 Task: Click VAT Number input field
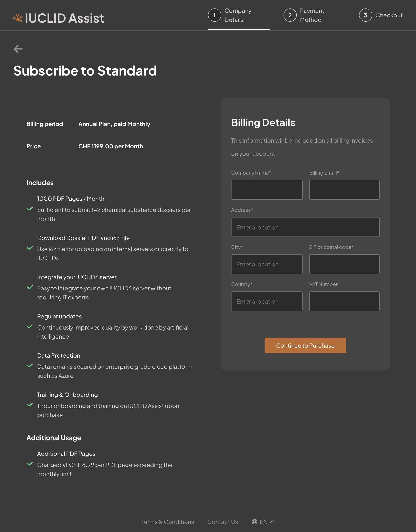pyautogui.click(x=344, y=301)
